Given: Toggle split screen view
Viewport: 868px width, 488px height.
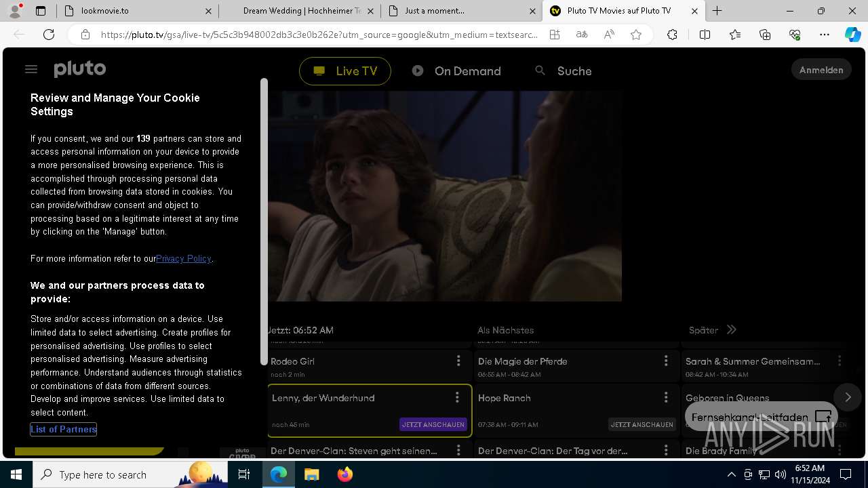Looking at the screenshot, I should 705,35.
